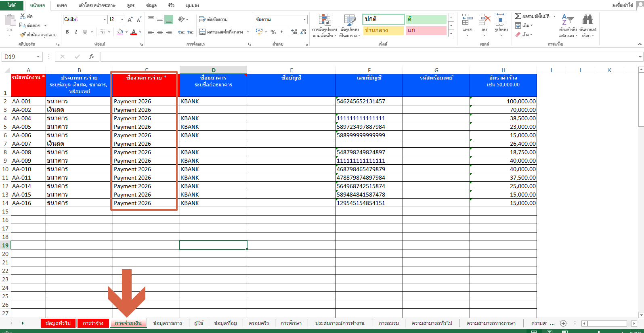Open the Page Layout (เค้าโครงหน้ากระดาษ) tab
The width and height of the screenshot is (644, 333).
[x=97, y=6]
